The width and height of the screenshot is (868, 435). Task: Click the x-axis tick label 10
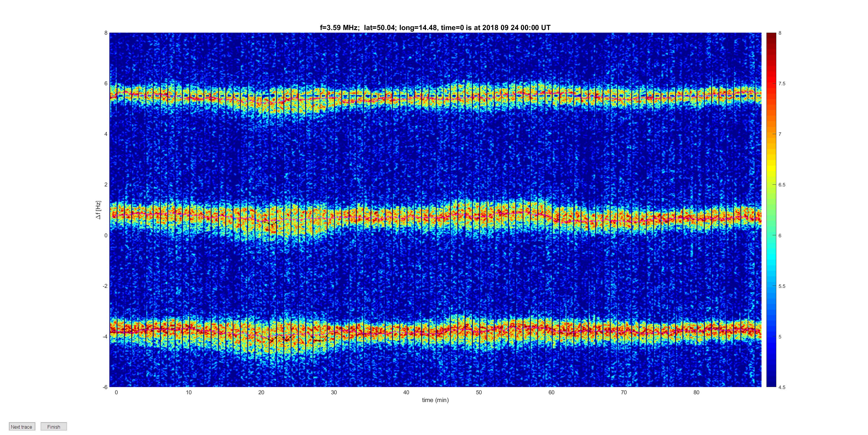[x=189, y=392]
